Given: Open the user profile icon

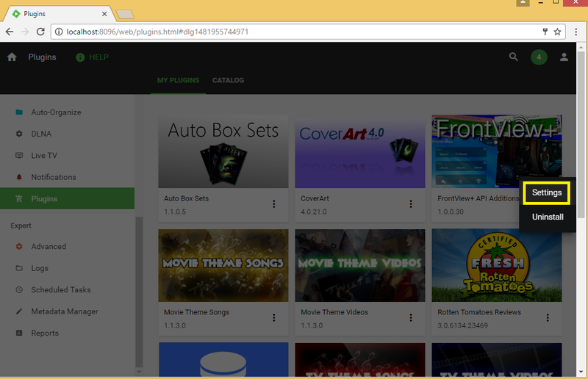Looking at the screenshot, I should click(x=564, y=57).
